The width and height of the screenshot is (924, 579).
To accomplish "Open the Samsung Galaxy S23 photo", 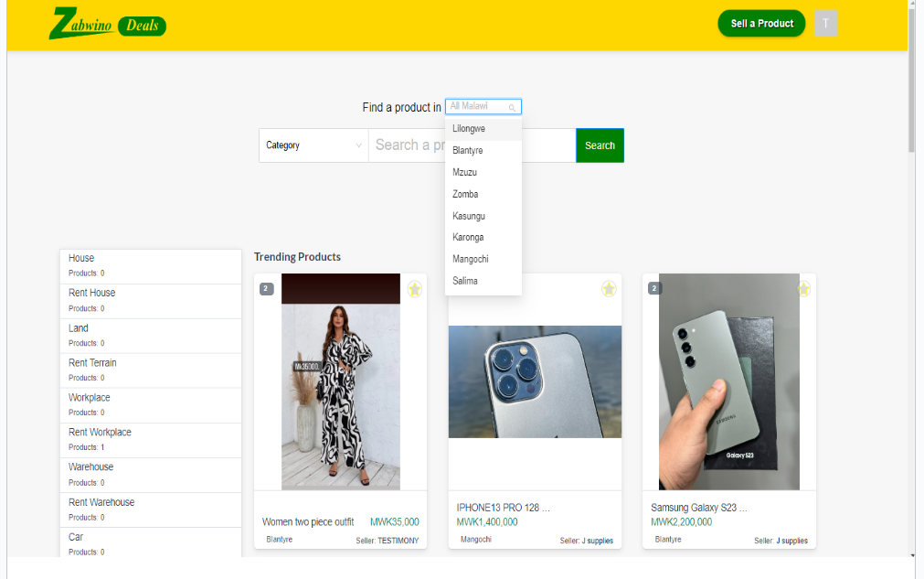I will click(x=729, y=381).
